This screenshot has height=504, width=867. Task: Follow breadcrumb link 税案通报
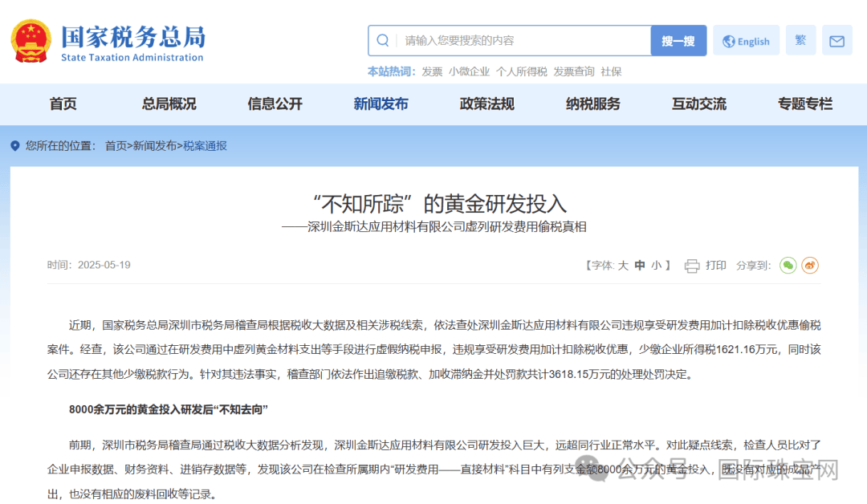pyautogui.click(x=205, y=146)
